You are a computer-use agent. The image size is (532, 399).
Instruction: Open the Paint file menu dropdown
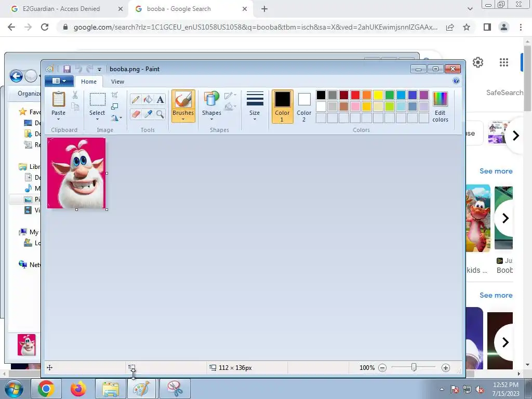pos(59,81)
